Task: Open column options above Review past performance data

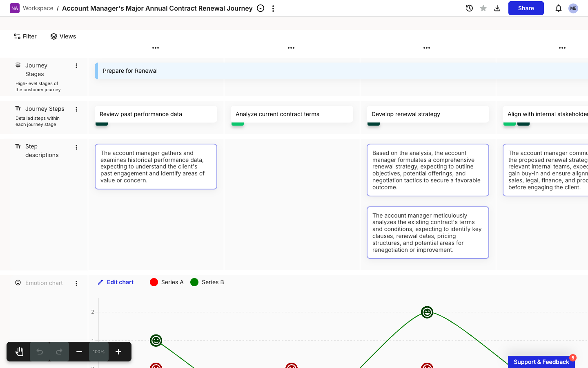Action: 156,48
